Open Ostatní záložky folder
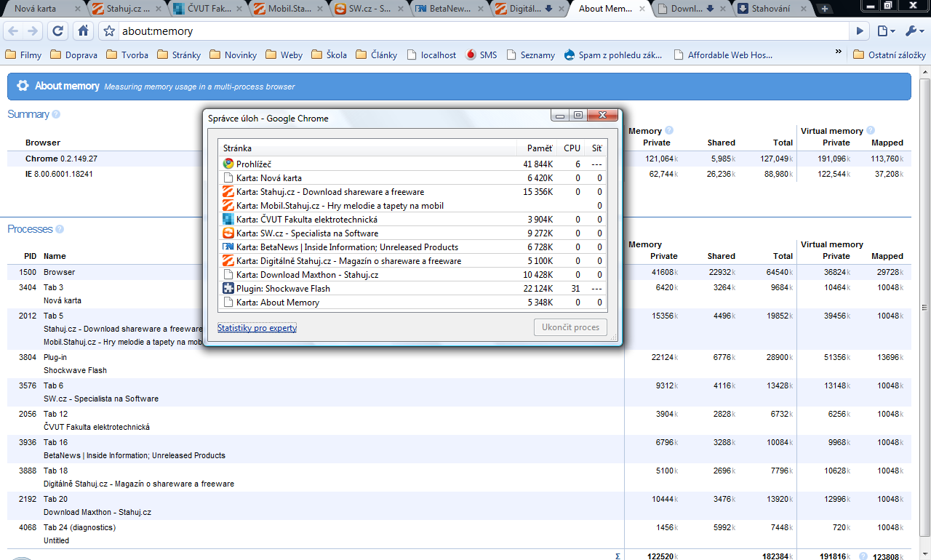 click(890, 55)
